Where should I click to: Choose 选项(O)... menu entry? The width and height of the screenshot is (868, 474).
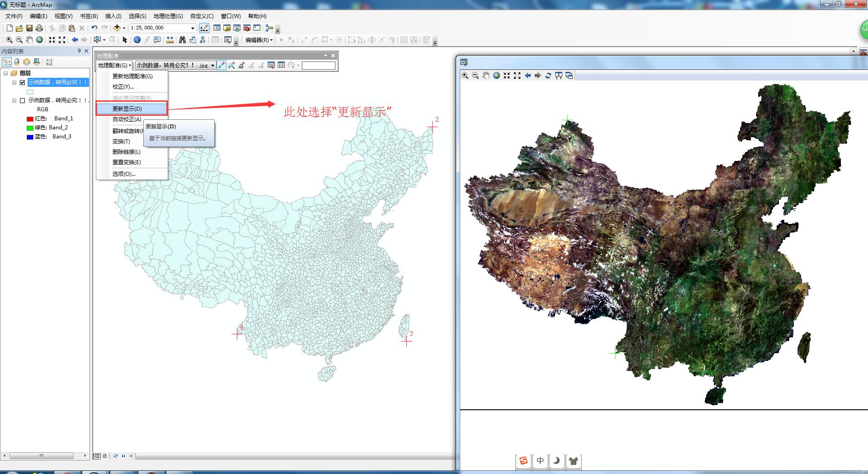click(x=132, y=174)
